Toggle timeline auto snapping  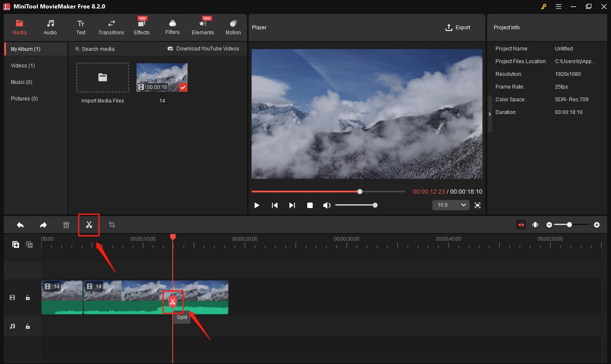pyautogui.click(x=521, y=225)
